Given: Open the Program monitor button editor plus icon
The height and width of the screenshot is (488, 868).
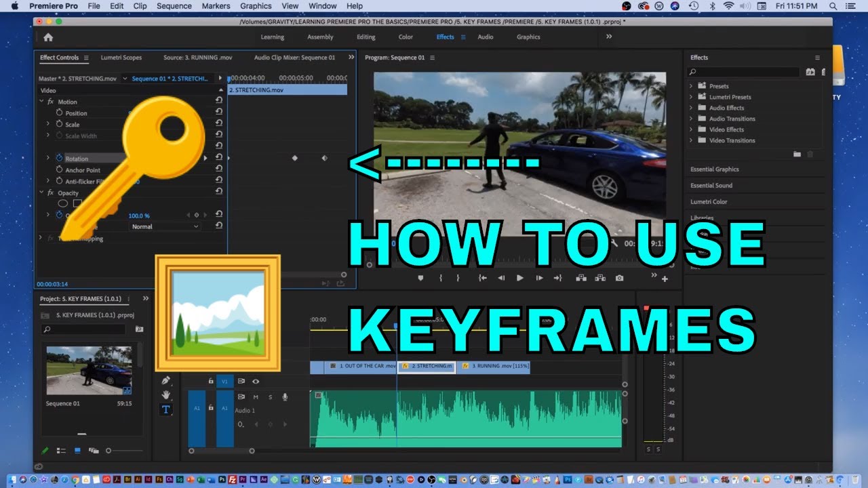Looking at the screenshot, I should (665, 279).
